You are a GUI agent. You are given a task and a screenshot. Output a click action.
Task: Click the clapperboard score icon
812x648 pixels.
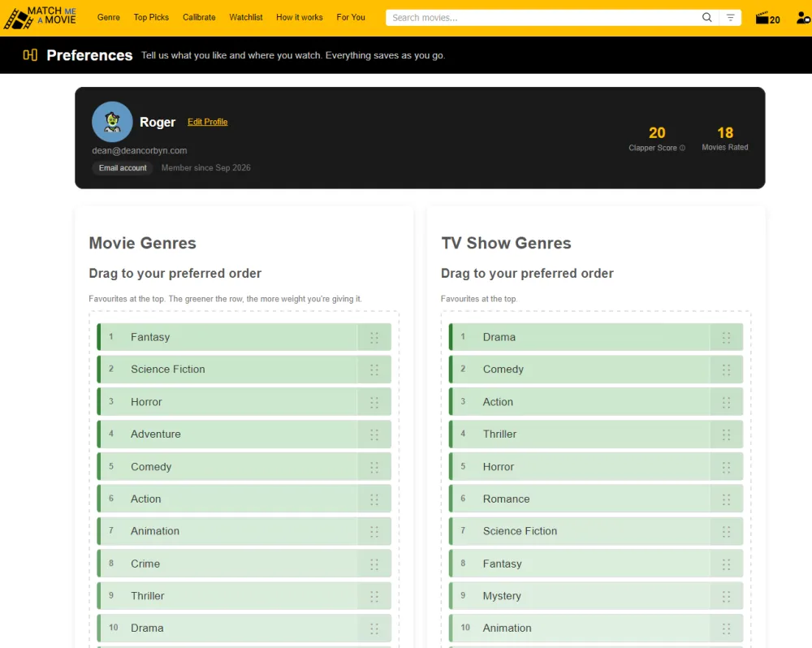tap(762, 18)
